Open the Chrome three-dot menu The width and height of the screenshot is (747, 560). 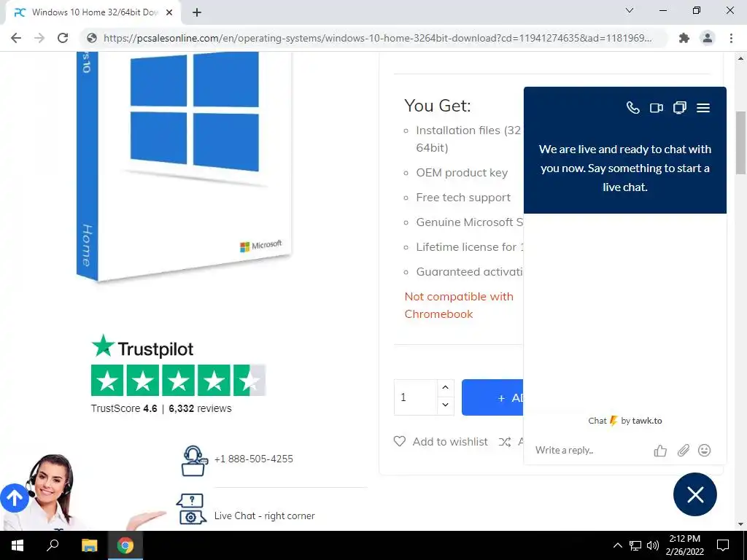tap(731, 38)
